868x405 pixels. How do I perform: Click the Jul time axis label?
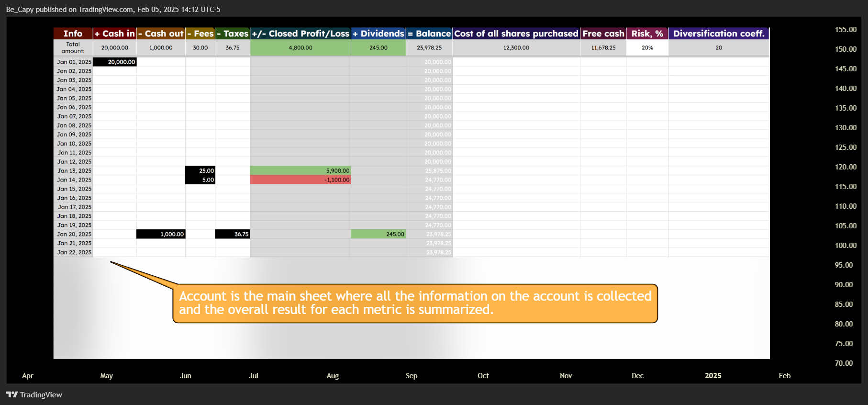[254, 376]
